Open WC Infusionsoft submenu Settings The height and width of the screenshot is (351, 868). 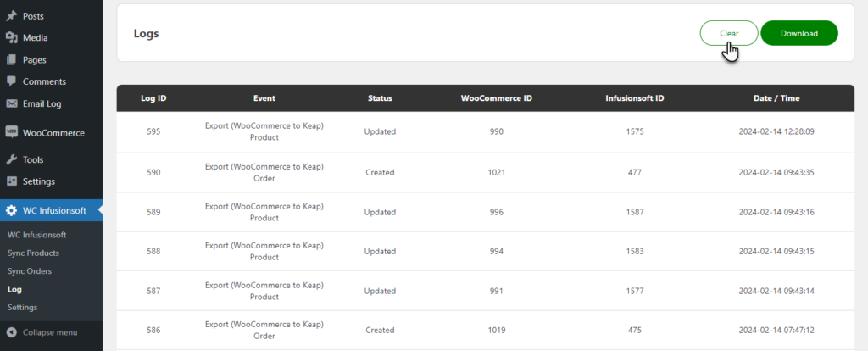pos(23,307)
